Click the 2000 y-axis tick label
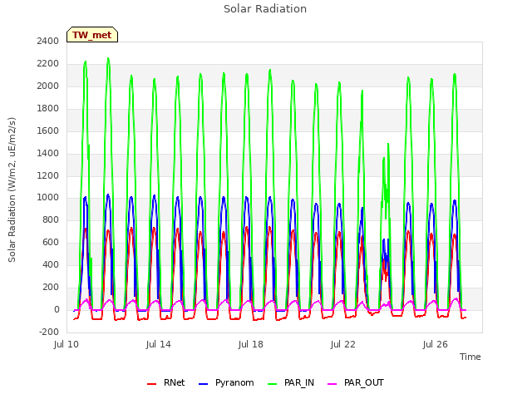This screenshot has height=399, width=532. pos(48,86)
